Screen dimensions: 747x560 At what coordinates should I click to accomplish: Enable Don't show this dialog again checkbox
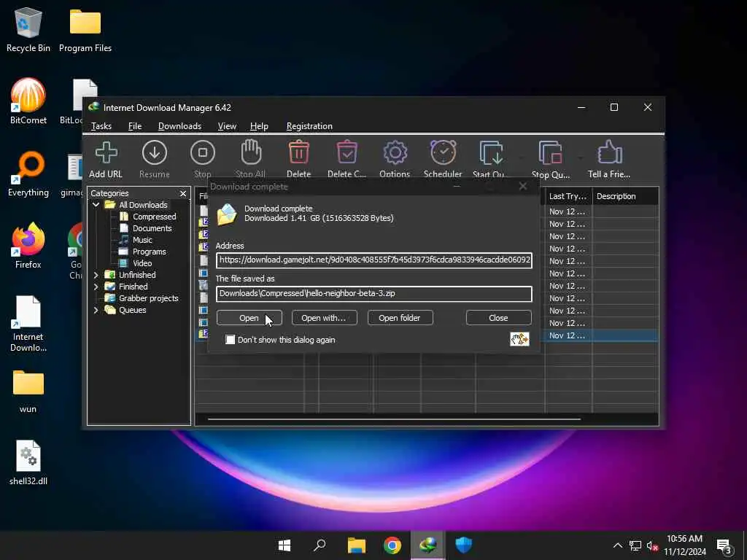click(230, 340)
